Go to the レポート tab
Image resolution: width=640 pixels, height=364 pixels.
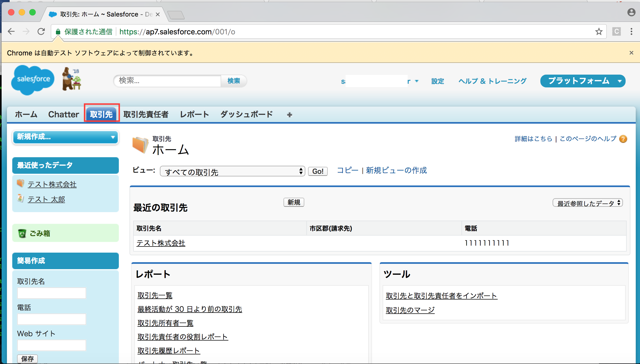point(195,114)
